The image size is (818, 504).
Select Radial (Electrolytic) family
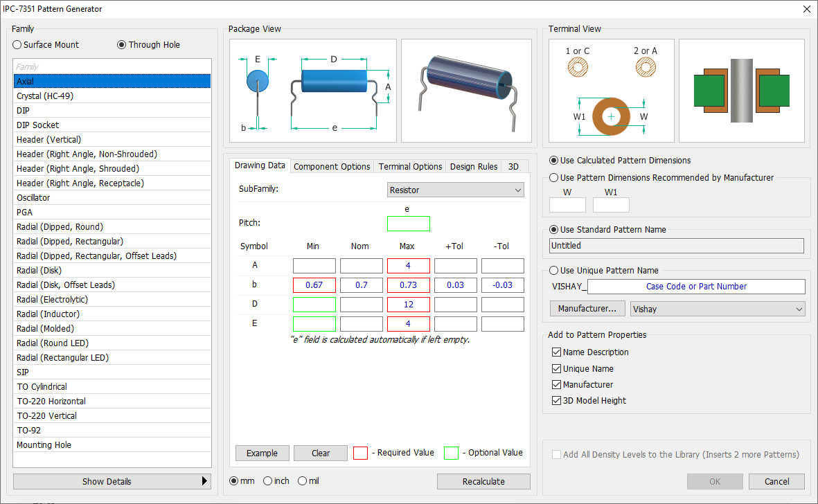click(112, 300)
